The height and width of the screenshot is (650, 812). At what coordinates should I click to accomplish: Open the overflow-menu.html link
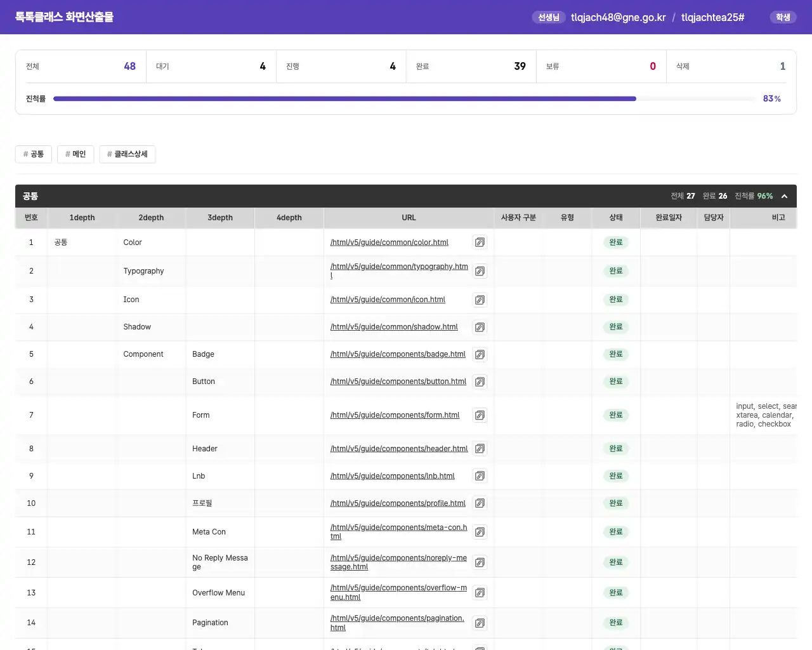tap(398, 593)
